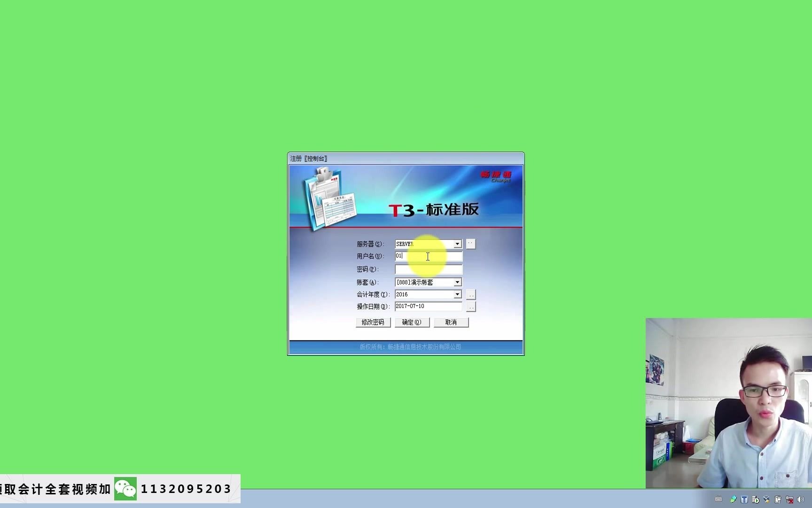This screenshot has height=508, width=812.
Task: Click the 操作日期 date field
Action: [x=429, y=306]
